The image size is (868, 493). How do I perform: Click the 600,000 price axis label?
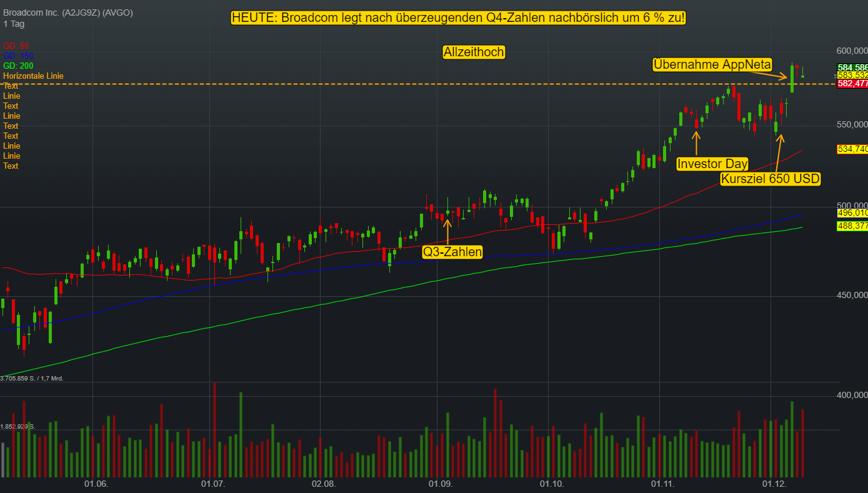click(852, 51)
